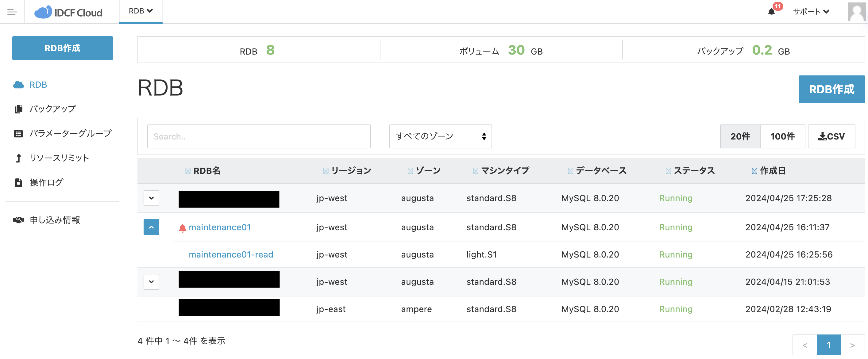Open the RDB service menu in header
The image size is (868, 359).
[x=141, y=11]
